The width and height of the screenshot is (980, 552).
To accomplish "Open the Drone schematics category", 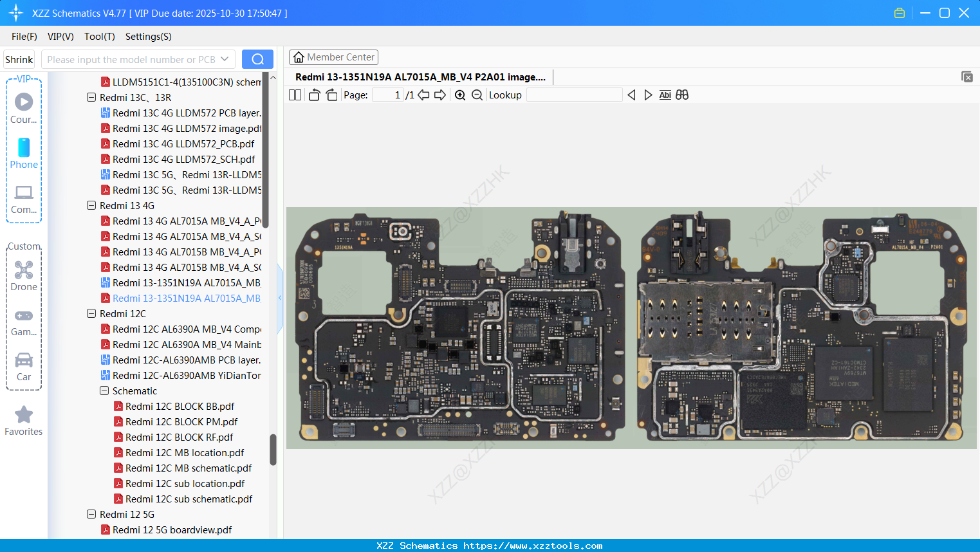I will point(24,273).
